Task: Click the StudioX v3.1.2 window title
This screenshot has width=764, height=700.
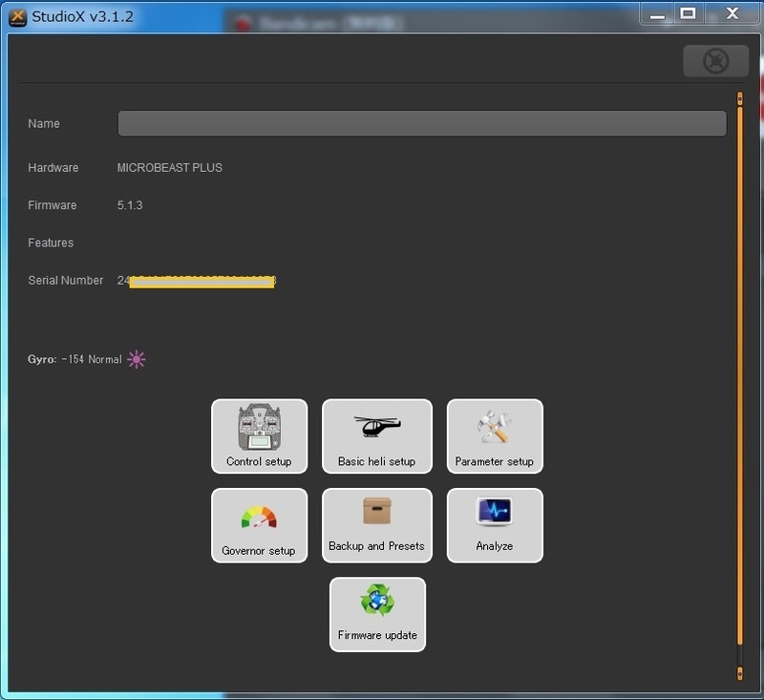Action: click(82, 16)
